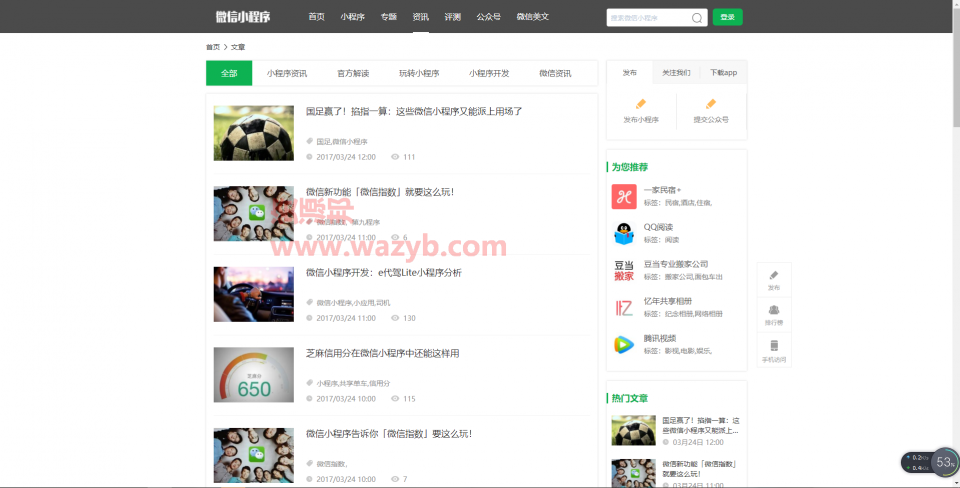Open the 亿年共享相册 logo icon
Viewport: 960px width, 488px height.
click(624, 307)
